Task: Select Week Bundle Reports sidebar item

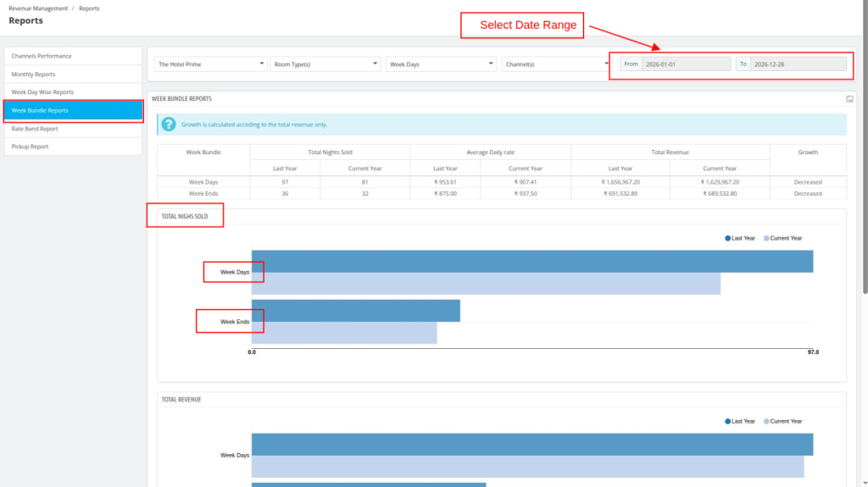Action: [x=73, y=110]
